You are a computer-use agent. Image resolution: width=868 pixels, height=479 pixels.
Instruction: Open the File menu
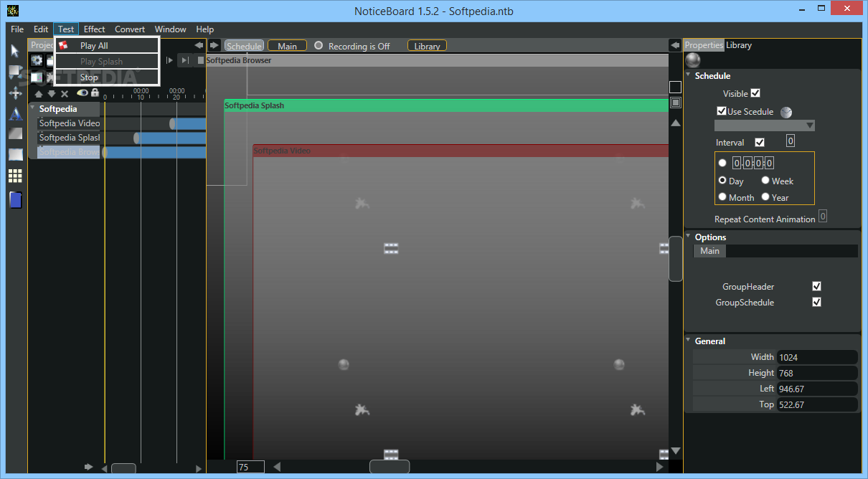coord(18,29)
